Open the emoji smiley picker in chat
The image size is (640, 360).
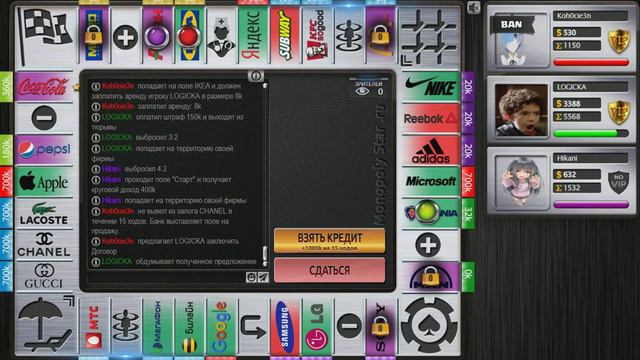(x=251, y=277)
